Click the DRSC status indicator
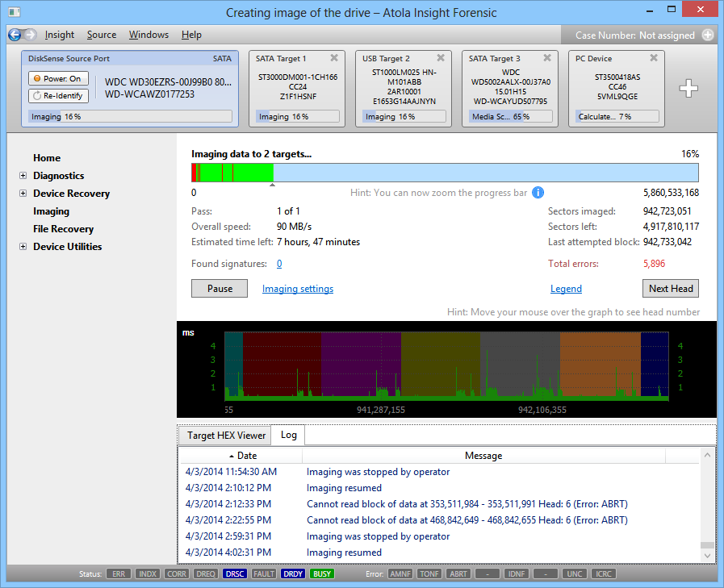The width and height of the screenshot is (724, 588). 235,573
